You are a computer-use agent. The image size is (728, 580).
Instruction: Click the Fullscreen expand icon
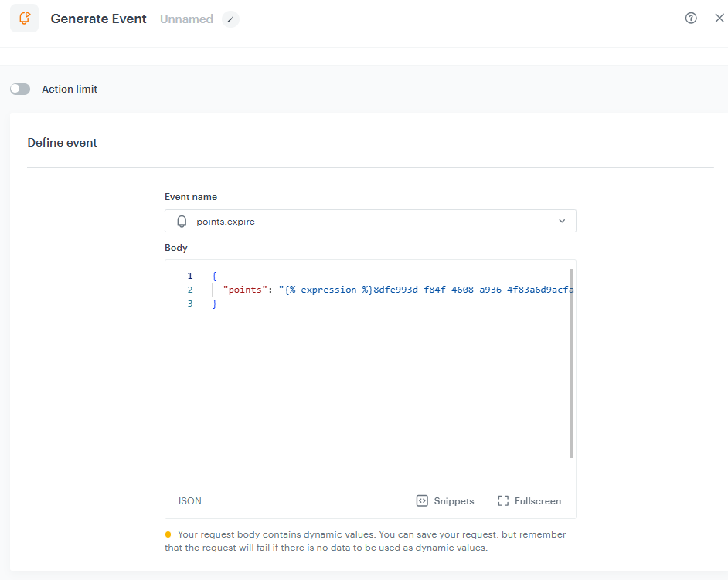click(x=504, y=500)
